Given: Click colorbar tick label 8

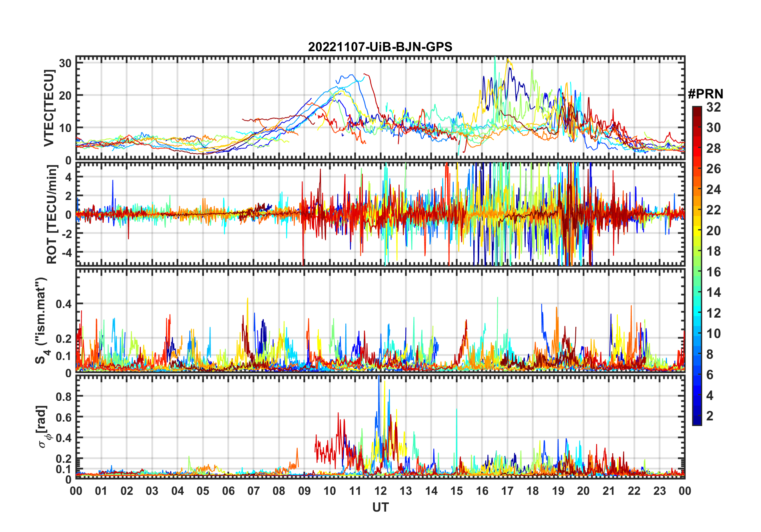Looking at the screenshot, I should click(710, 354).
